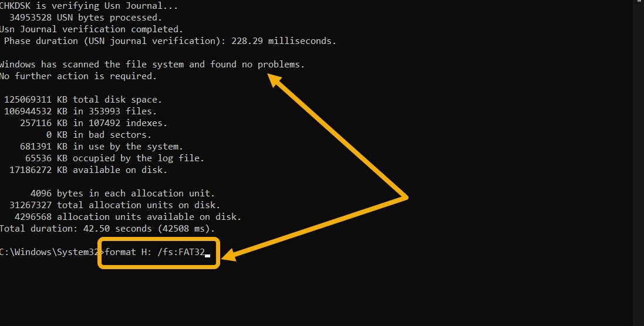The height and width of the screenshot is (326, 644).
Task: Click the '17186272 KB available on disk' line
Action: click(x=88, y=170)
